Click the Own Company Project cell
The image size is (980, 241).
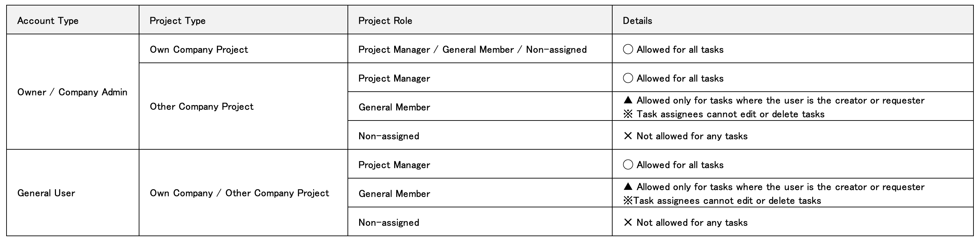click(198, 49)
